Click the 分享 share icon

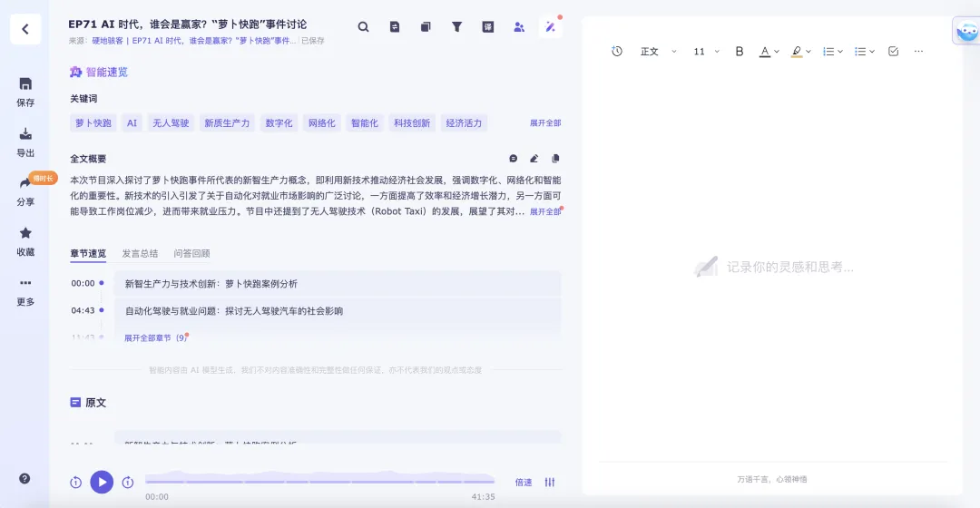(x=25, y=183)
